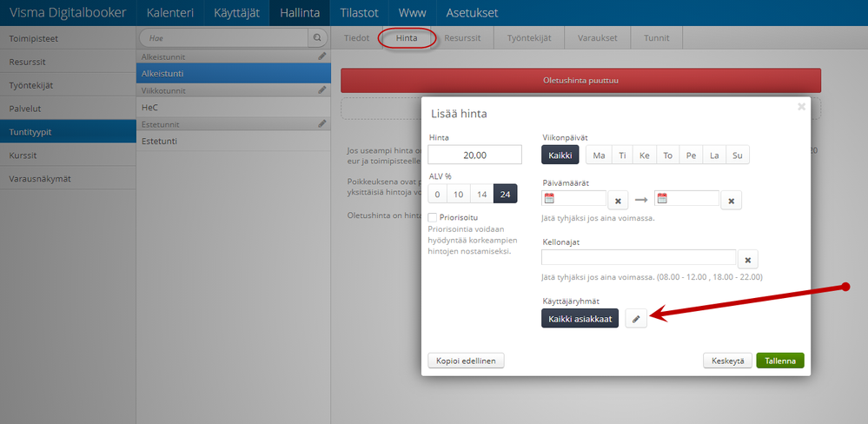Open Työntekijät in the sidebar
This screenshot has height=424, width=868.
[68, 85]
